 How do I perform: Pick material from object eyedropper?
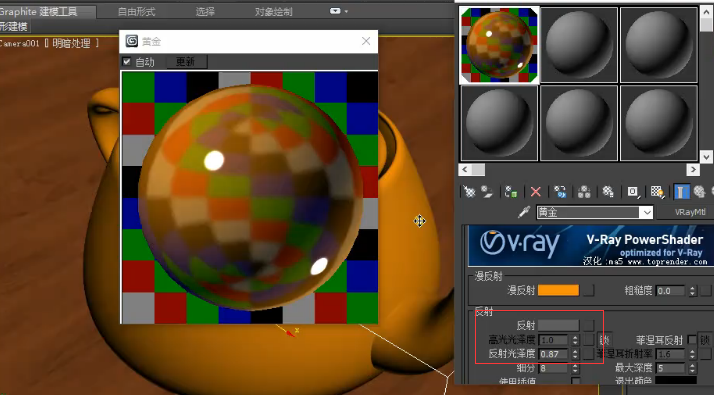point(524,212)
